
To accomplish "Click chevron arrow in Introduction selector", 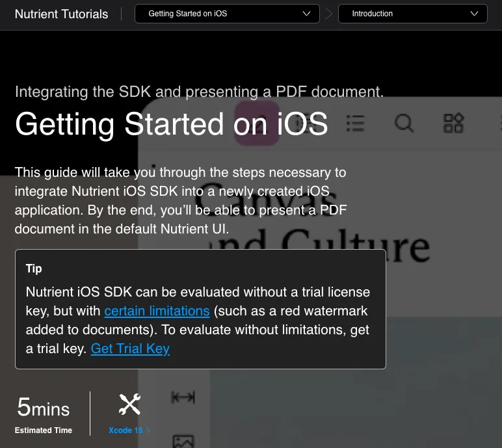I will pyautogui.click(x=475, y=14).
